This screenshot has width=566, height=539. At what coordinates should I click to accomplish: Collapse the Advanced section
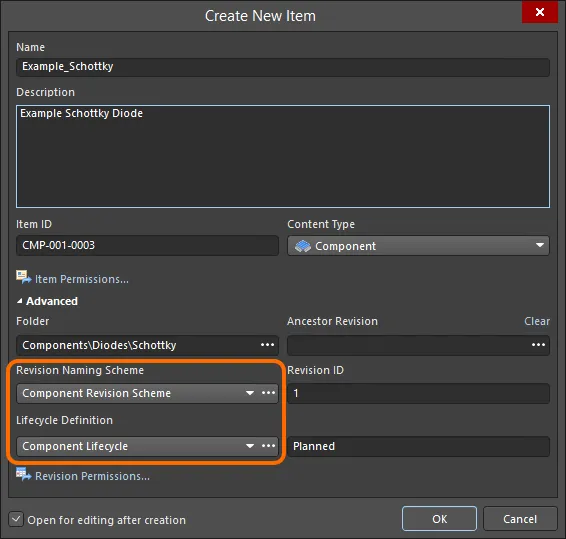[x=19, y=301]
